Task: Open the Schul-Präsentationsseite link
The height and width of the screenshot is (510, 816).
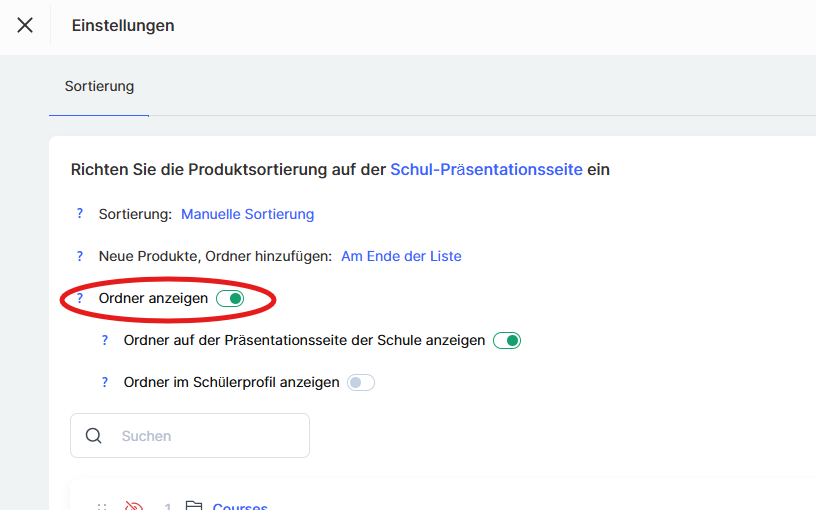Action: (486, 170)
